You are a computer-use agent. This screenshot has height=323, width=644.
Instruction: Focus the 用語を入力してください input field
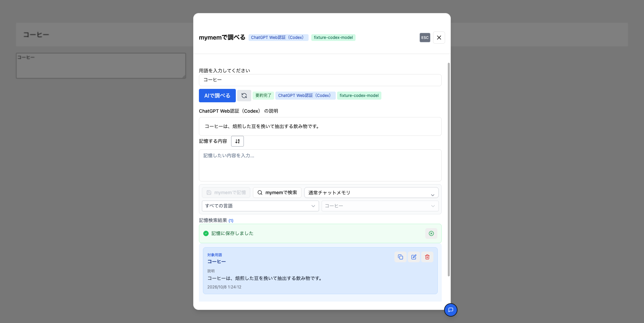320,80
